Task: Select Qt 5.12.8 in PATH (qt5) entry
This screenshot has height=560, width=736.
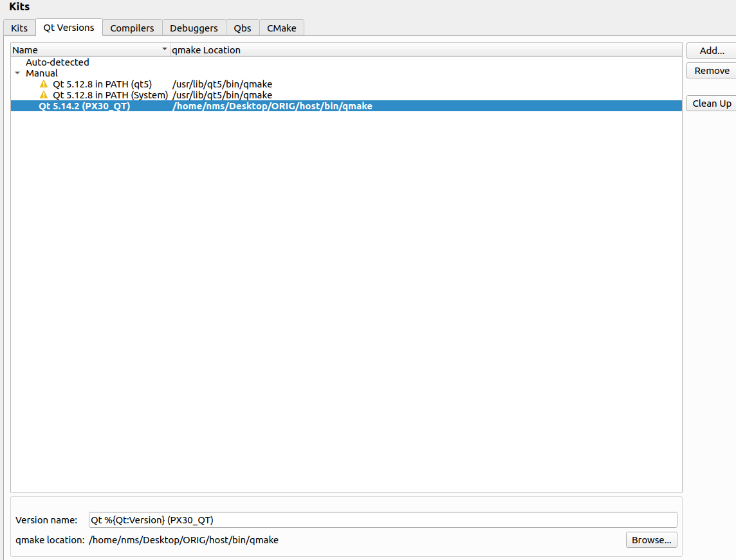Action: 102,84
